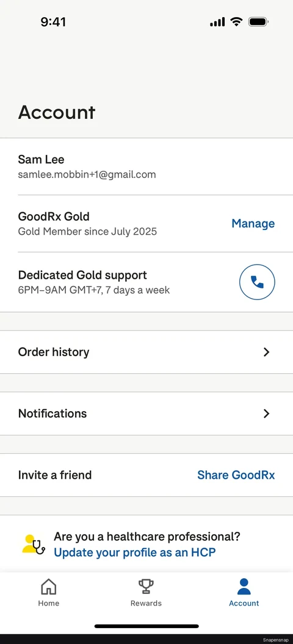Tap the home indicator bar
This screenshot has width=293, height=644.
[x=146, y=626]
